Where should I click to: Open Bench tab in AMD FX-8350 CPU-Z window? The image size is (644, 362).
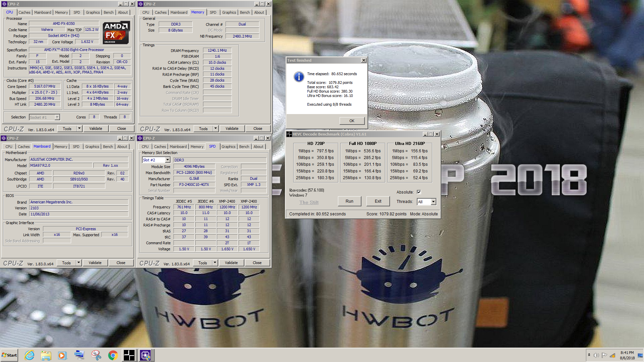(108, 12)
